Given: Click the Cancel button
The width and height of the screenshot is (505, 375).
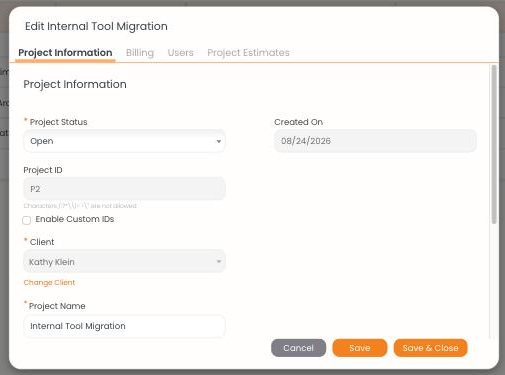Looking at the screenshot, I should pyautogui.click(x=298, y=348).
